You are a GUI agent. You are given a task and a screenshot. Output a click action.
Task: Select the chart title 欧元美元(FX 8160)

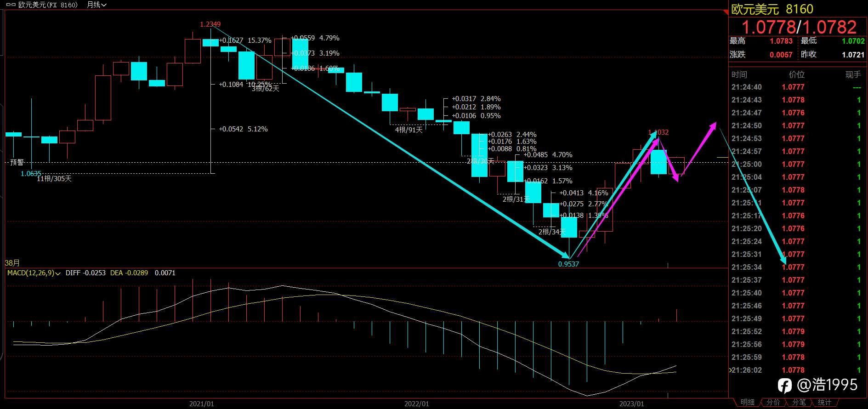point(48,5)
